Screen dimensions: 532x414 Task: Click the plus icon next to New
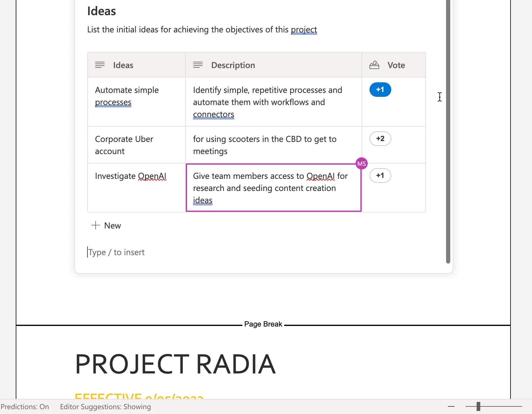(x=95, y=225)
